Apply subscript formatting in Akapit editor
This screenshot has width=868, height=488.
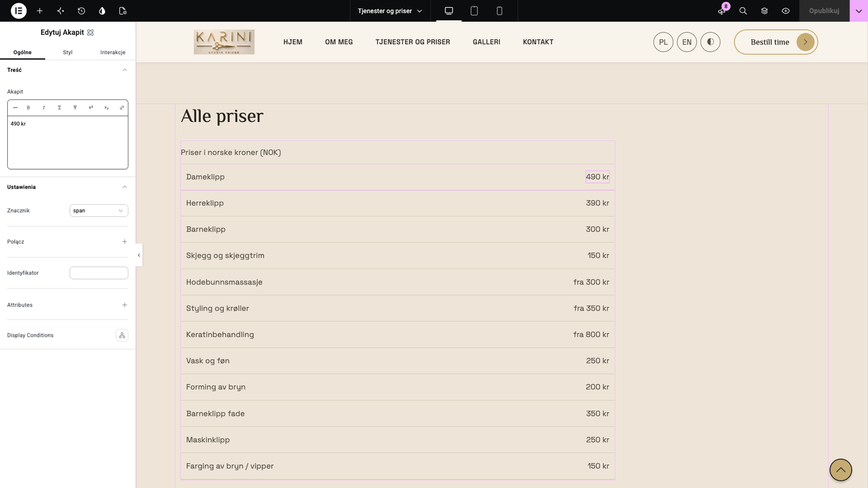107,108
